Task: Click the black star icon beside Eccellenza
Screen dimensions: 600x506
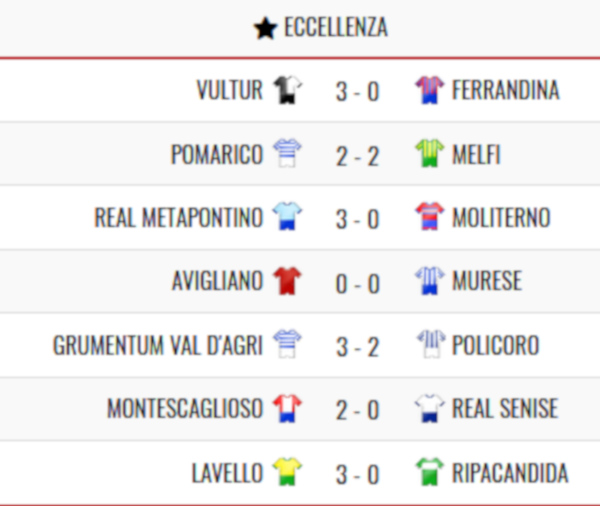Action: [x=265, y=29]
